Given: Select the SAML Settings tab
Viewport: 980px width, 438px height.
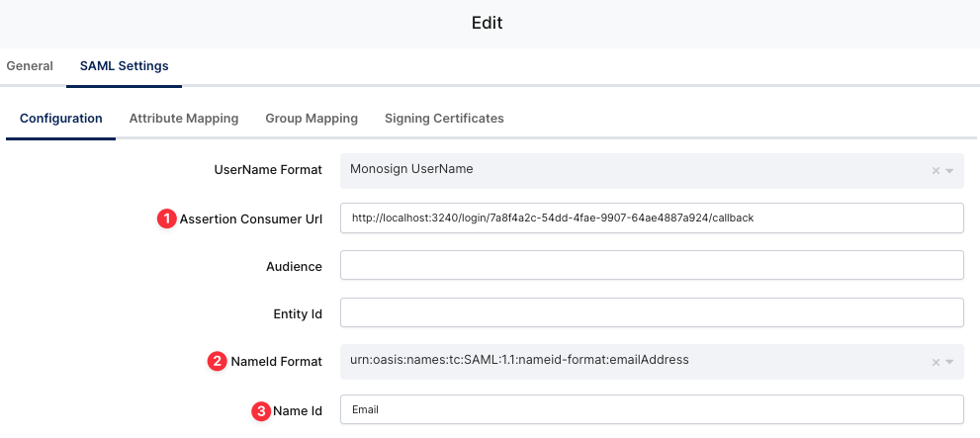Looking at the screenshot, I should pos(124,66).
